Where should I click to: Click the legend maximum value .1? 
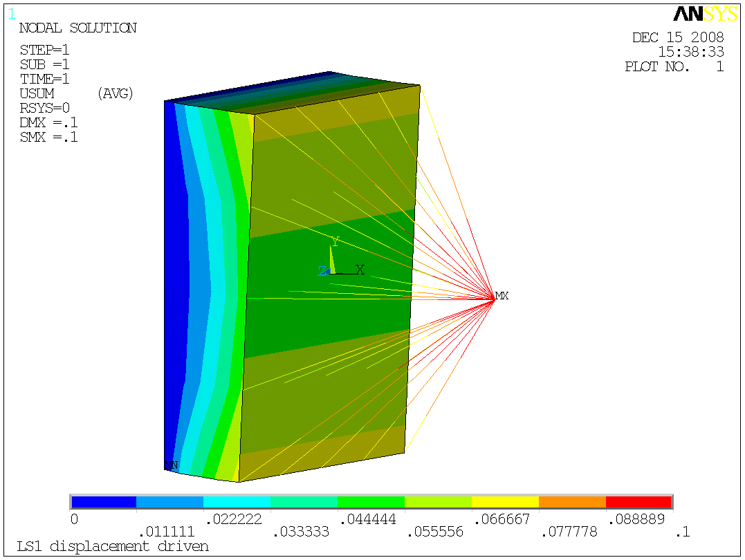683,532
